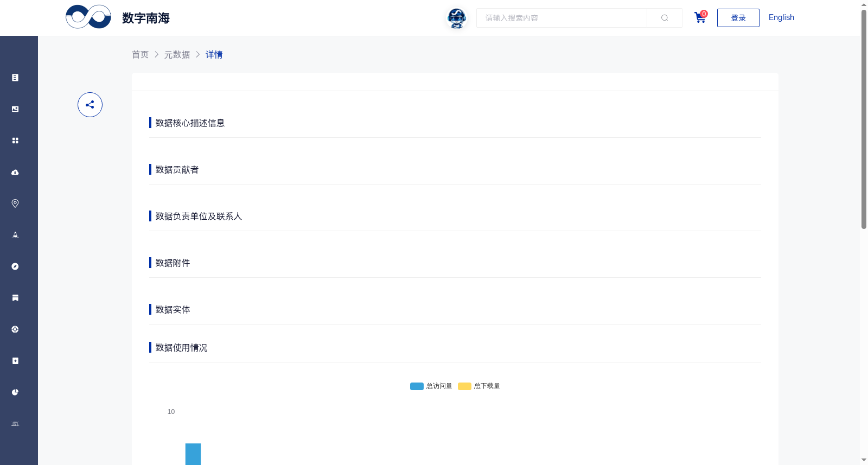Click the 数字南海 infinity logo
868x465 pixels.
[x=88, y=17]
